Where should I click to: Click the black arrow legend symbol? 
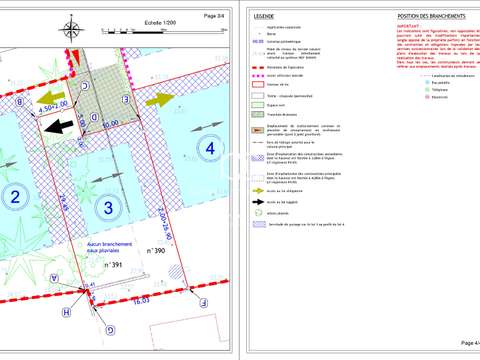coord(258,202)
